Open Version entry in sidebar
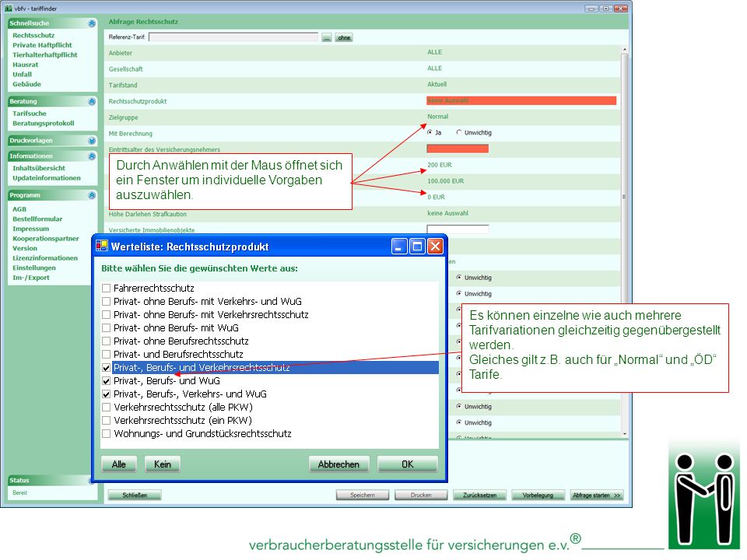This screenshot has height=560, width=747. pyautogui.click(x=25, y=249)
